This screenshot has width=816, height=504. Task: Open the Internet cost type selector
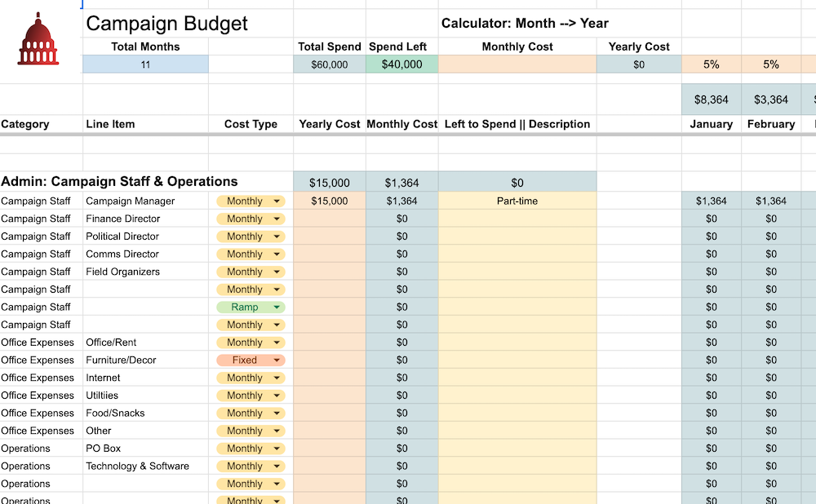point(250,378)
